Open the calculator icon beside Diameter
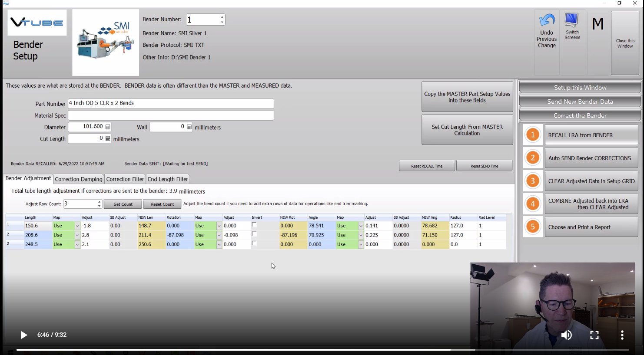Viewport: 644px width, 355px height. tap(108, 127)
